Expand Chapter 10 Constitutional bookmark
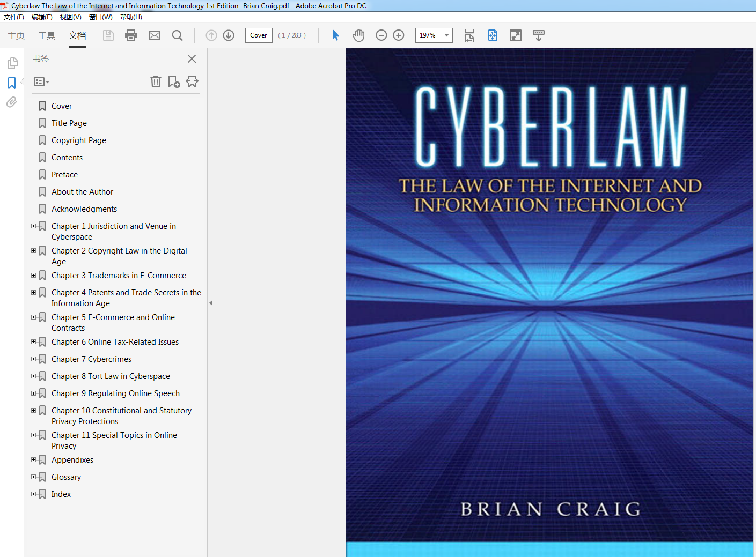756x557 pixels. click(x=34, y=411)
